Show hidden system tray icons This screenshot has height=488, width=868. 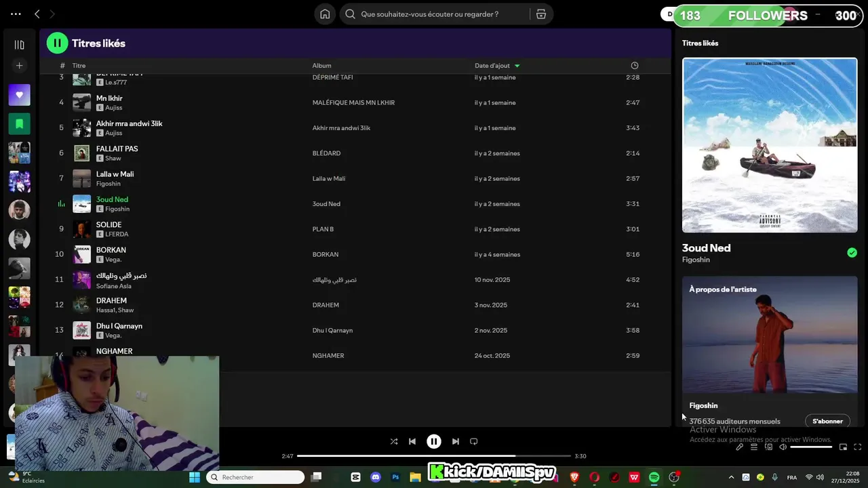click(731, 477)
